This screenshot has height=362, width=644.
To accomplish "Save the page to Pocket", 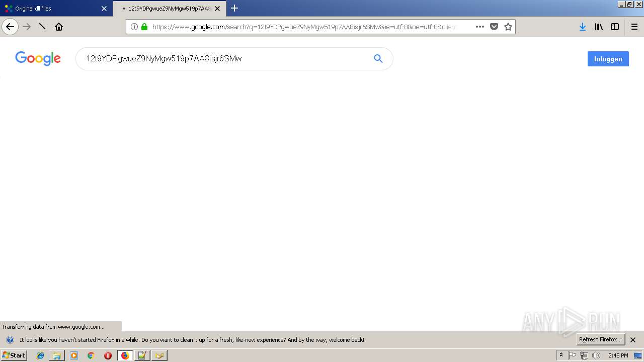I will click(x=494, y=27).
